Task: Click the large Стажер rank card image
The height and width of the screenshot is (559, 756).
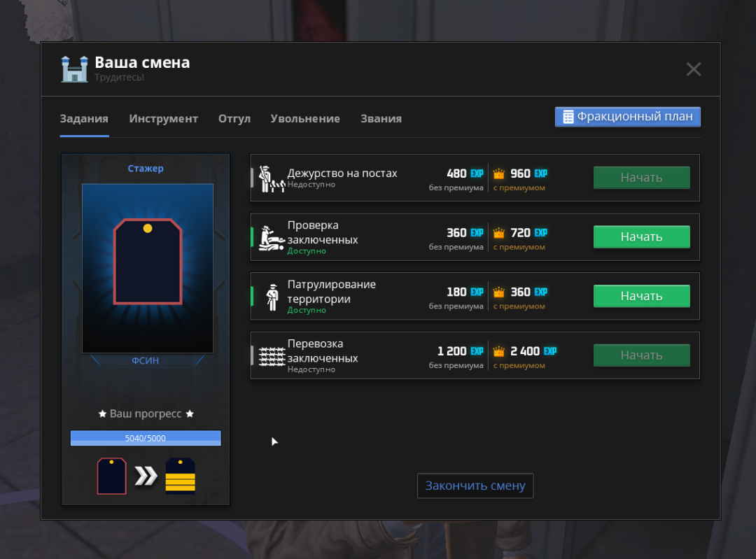Action: 148,268
